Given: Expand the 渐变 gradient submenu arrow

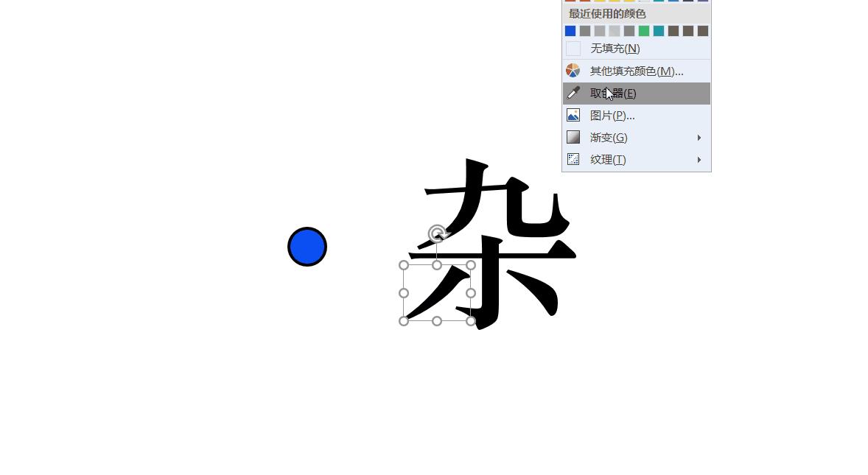Looking at the screenshot, I should point(699,137).
